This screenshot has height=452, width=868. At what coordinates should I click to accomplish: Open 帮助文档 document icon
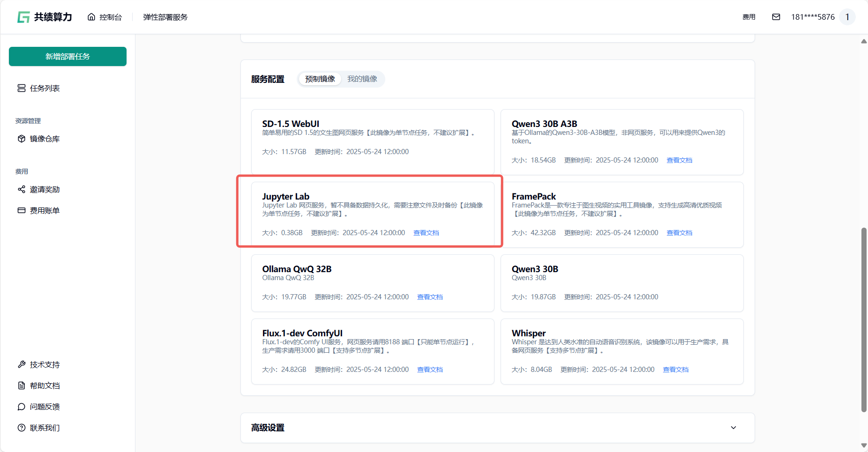[x=22, y=385]
